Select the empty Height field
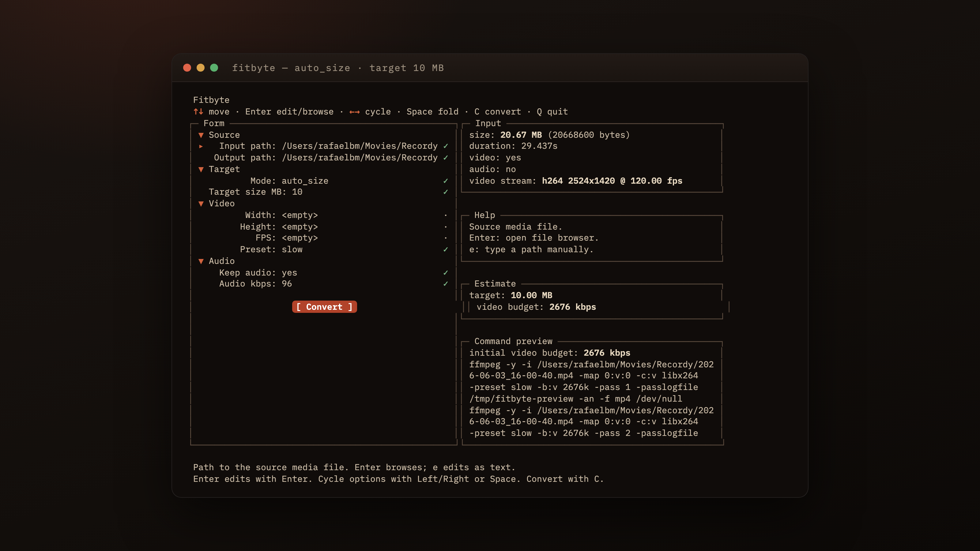 (323, 227)
